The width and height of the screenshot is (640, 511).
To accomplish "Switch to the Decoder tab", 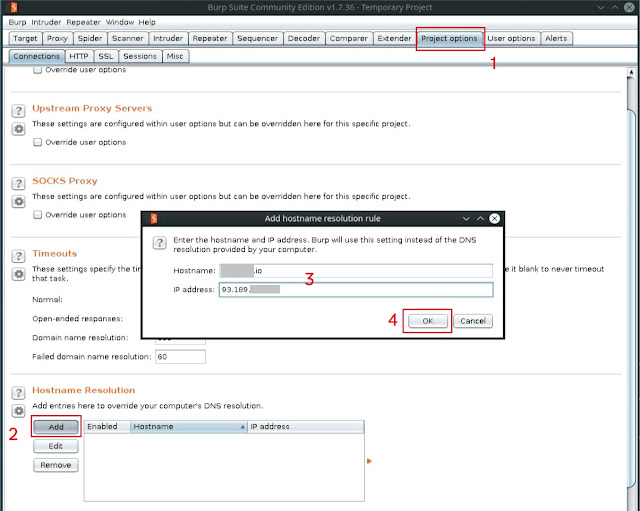I will 304,38.
